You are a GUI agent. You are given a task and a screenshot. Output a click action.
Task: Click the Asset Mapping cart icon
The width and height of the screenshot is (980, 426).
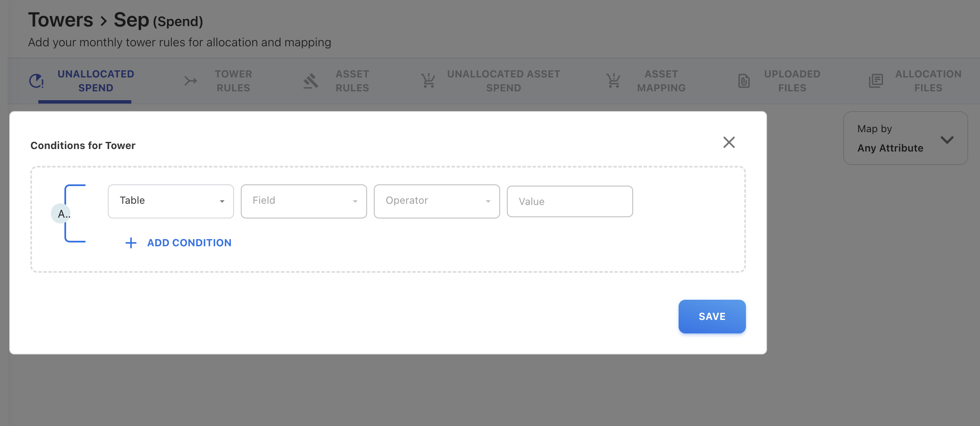pos(613,81)
